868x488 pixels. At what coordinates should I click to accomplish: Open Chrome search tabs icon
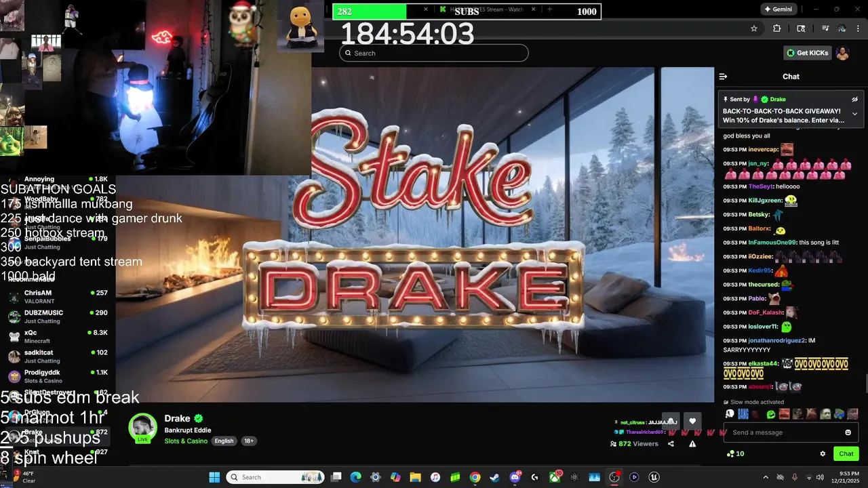click(801, 28)
